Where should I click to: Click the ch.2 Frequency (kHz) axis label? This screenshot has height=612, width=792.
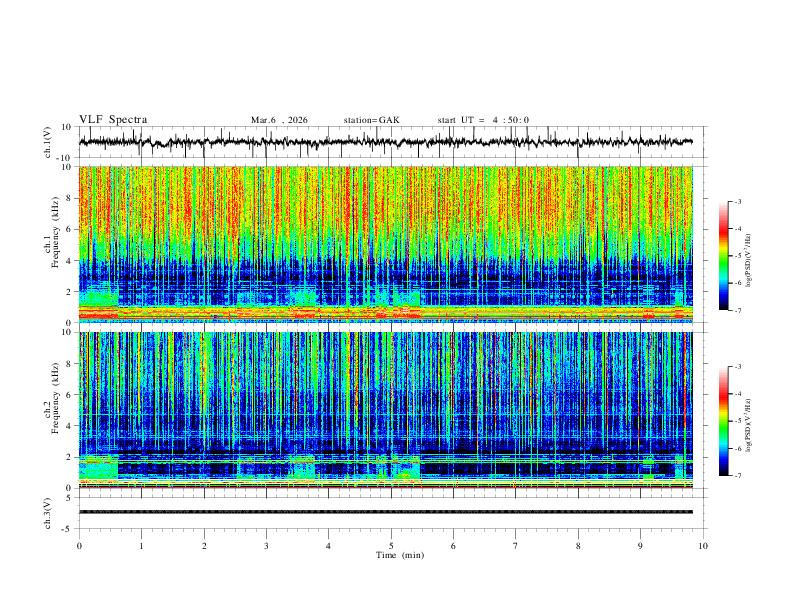coord(51,398)
